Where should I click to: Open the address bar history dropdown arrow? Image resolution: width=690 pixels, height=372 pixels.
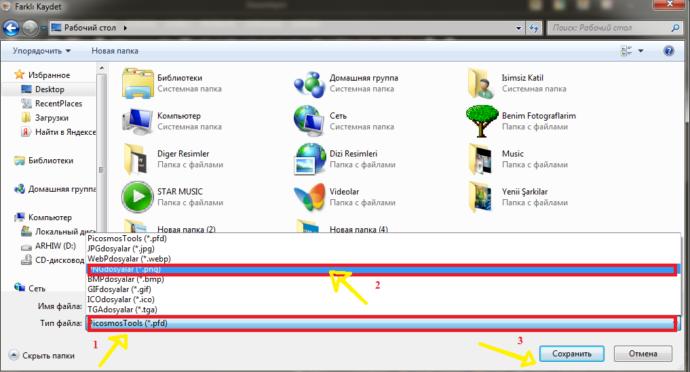coord(519,28)
